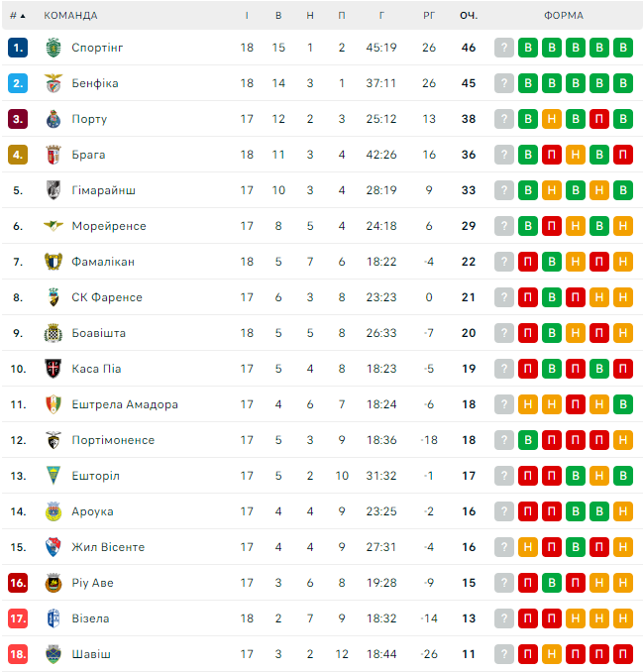Viewport: 643px width, 672px height.
Task: Sort standings by ОЧ. points column
Action: pyautogui.click(x=469, y=16)
